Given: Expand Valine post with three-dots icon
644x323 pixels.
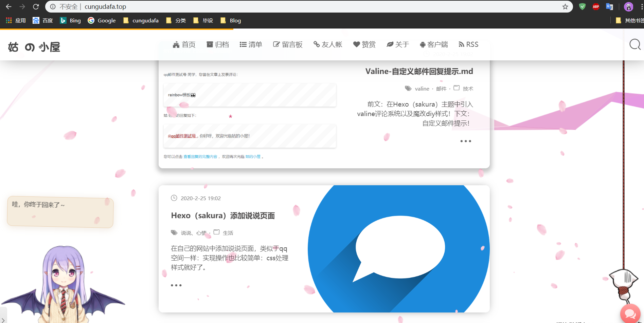Looking at the screenshot, I should click(466, 141).
